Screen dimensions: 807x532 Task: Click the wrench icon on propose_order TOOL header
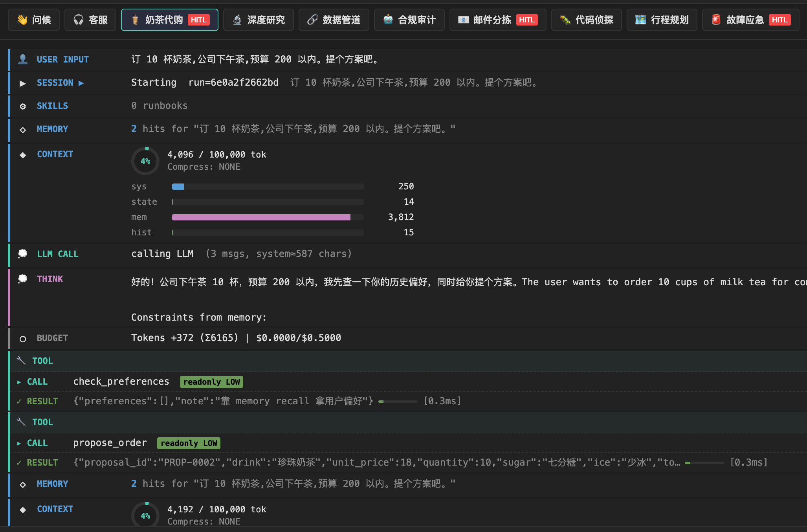tap(21, 422)
